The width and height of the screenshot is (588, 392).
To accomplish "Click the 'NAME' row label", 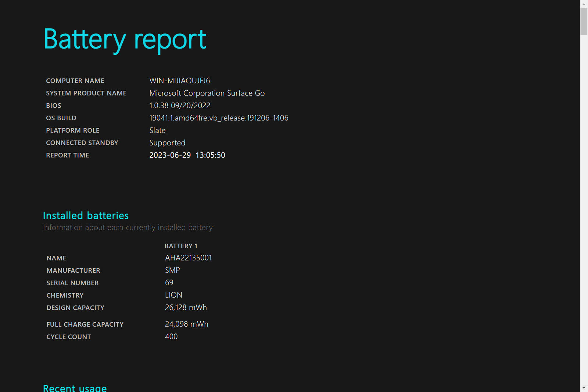I will pyautogui.click(x=56, y=258).
